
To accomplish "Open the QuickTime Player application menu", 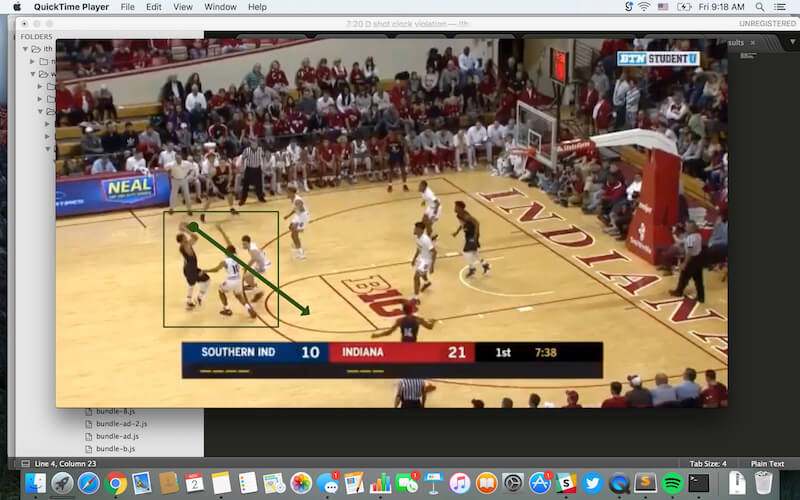I will click(71, 7).
